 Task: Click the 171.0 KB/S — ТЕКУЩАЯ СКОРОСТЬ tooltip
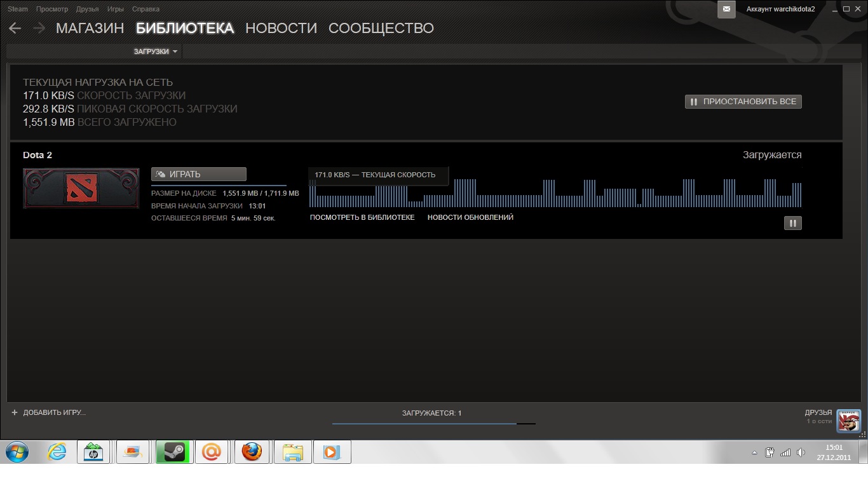click(x=379, y=175)
